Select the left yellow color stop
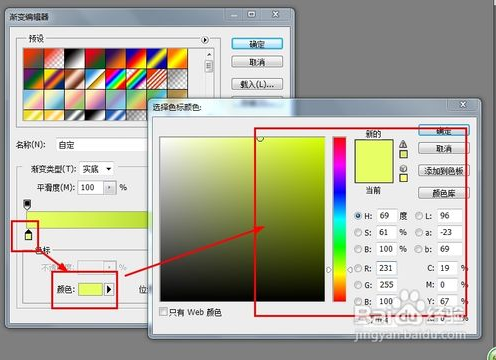 (28, 235)
